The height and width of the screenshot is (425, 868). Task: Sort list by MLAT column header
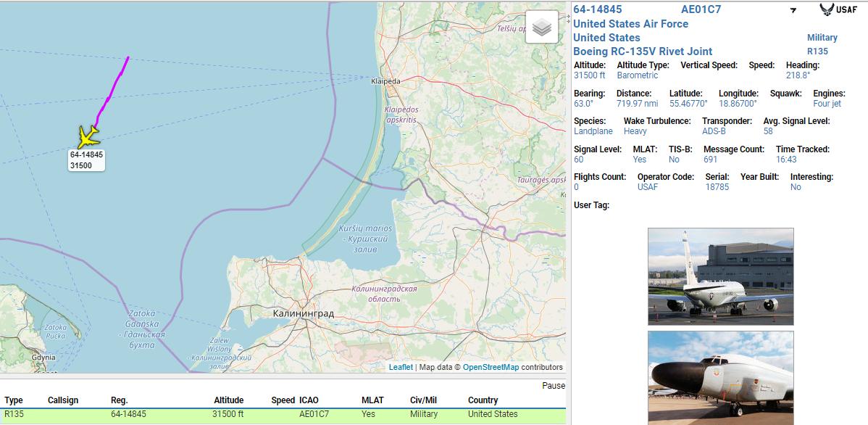click(x=372, y=400)
